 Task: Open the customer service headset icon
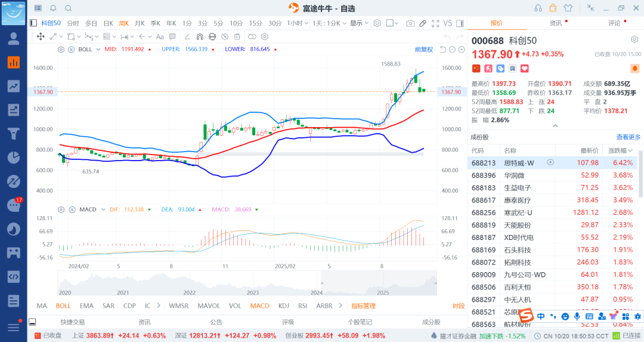click(x=538, y=8)
